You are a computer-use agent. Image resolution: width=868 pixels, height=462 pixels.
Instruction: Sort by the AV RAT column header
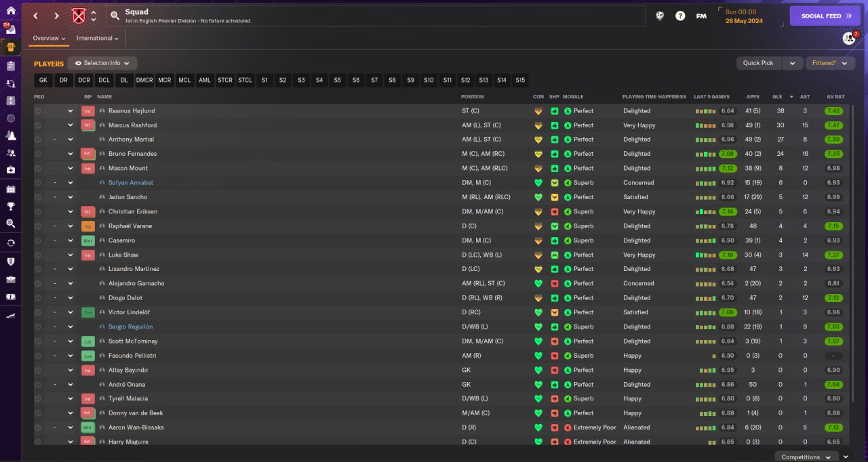835,97
